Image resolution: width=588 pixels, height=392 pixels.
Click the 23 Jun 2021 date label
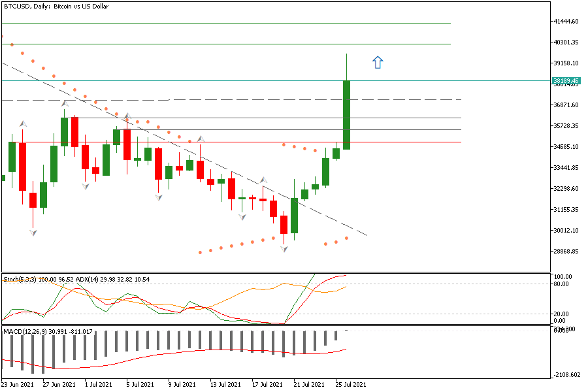click(x=17, y=385)
